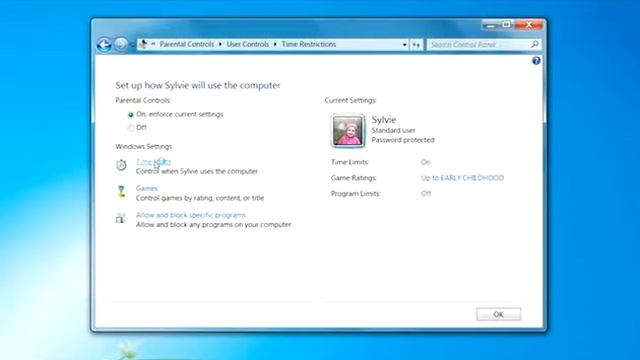Go back with the Back arrow button
Viewport: 640px width, 360px height.
(x=104, y=44)
